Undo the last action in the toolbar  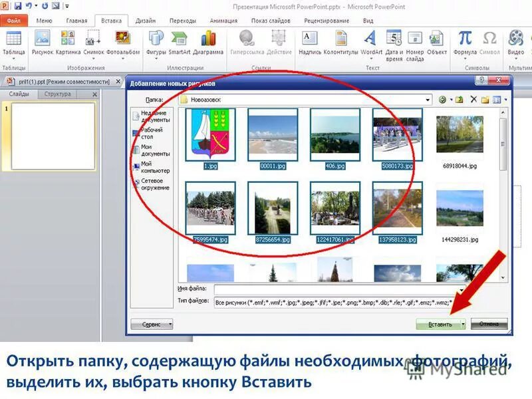[x=29, y=6]
